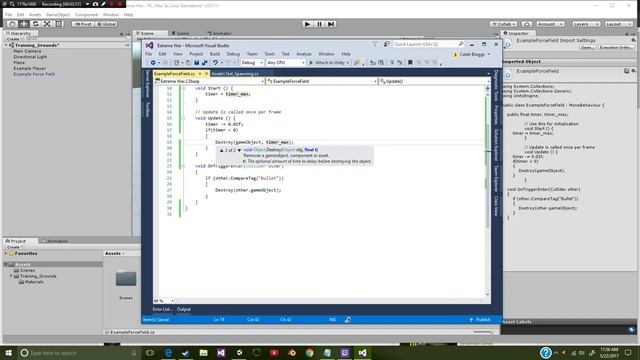The height and width of the screenshot is (360, 640).
Task: Click Attach to Unity button
Action: [x=329, y=63]
